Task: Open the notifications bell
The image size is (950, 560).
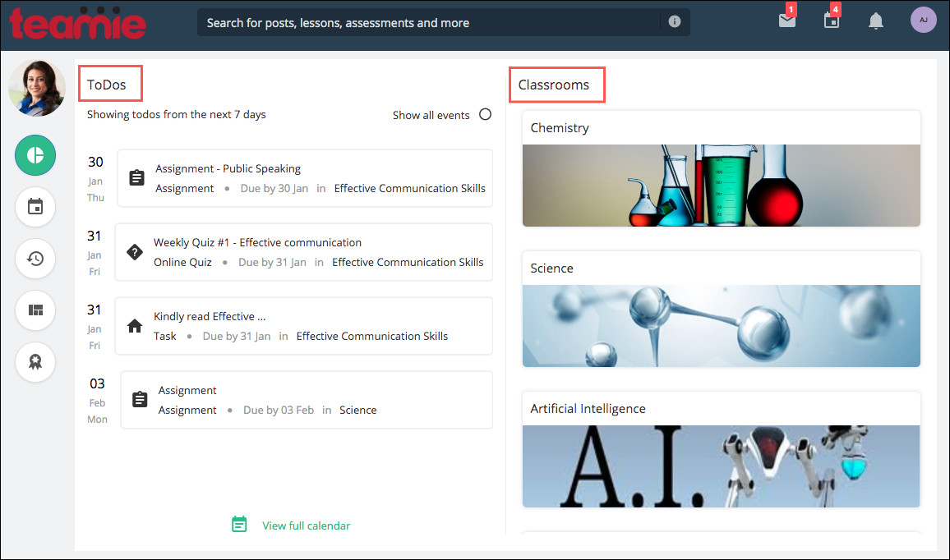Action: coord(875,21)
